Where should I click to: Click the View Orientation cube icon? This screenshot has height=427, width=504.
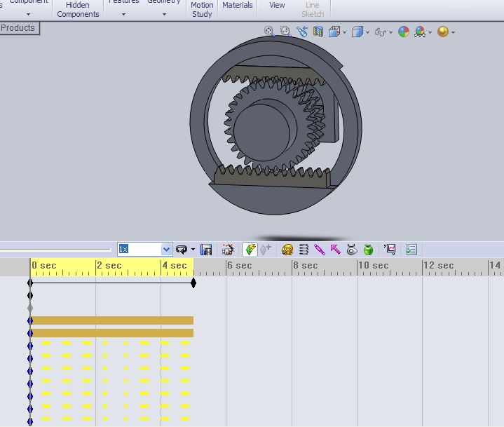point(334,32)
